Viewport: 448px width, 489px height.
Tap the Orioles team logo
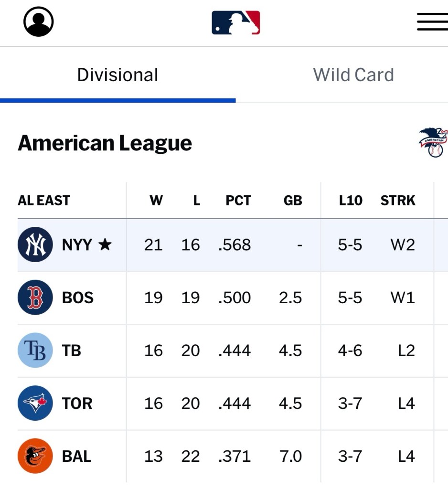tap(35, 456)
